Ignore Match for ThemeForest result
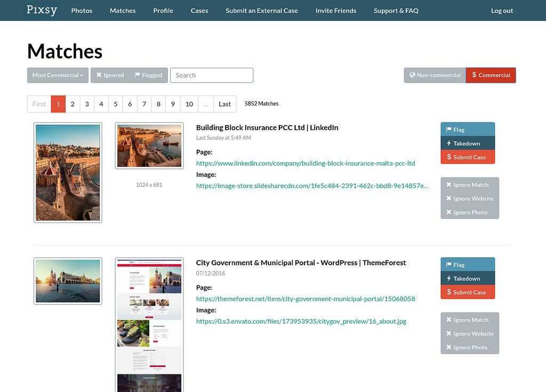The height and width of the screenshot is (392, 546). pos(470,320)
